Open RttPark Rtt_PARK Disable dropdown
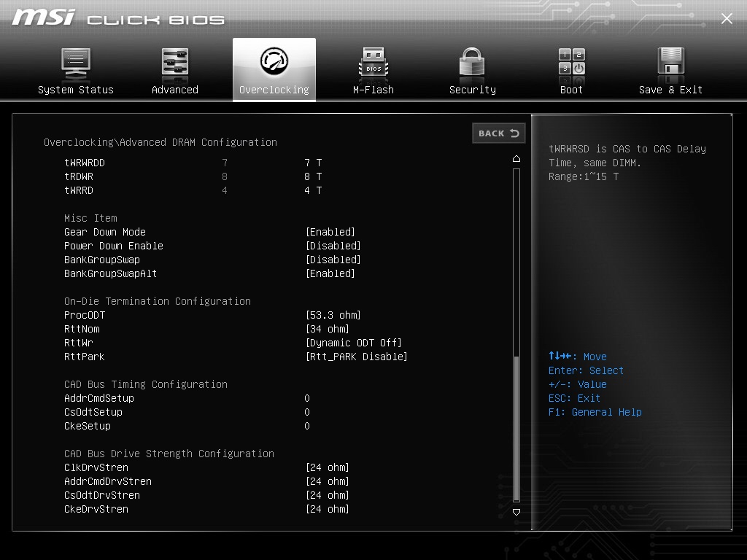Screen dimensions: 747x560 pos(356,357)
